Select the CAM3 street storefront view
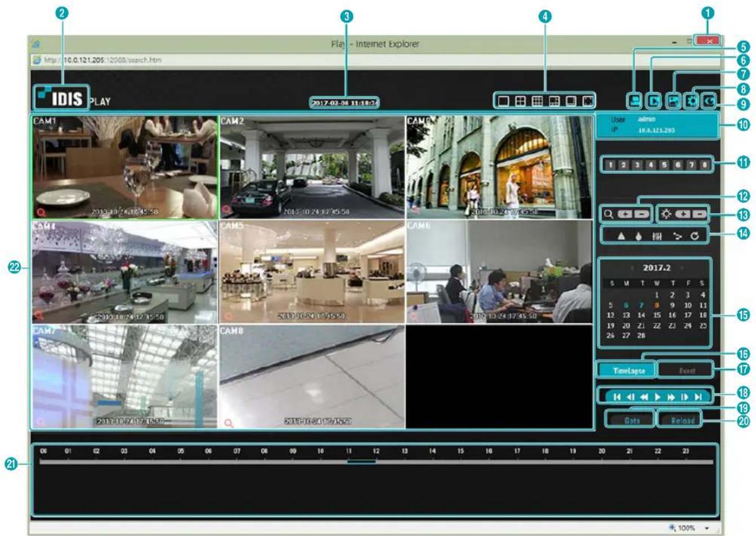 tap(499, 167)
